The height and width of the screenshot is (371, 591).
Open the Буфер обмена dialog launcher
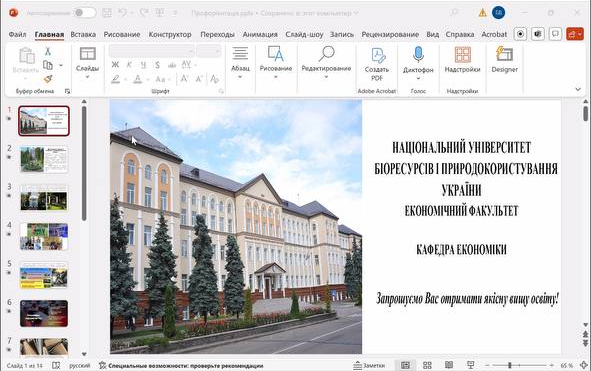coord(67,91)
